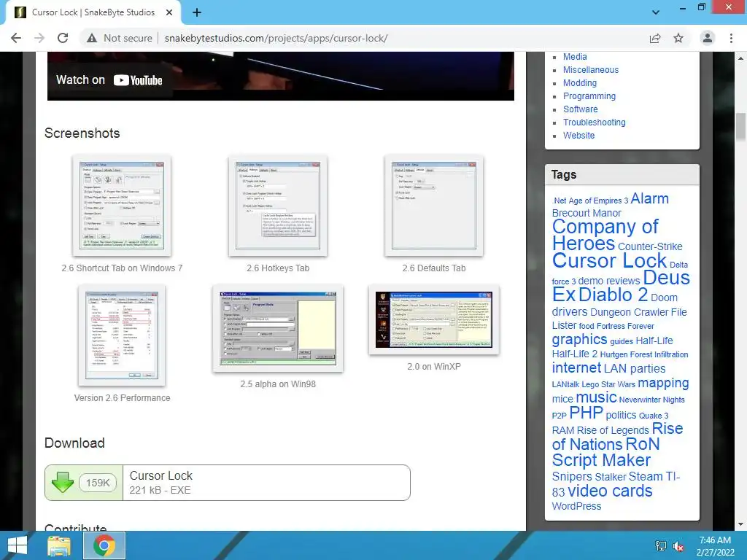
Task: Open the Not secure site info
Action: tap(120, 38)
